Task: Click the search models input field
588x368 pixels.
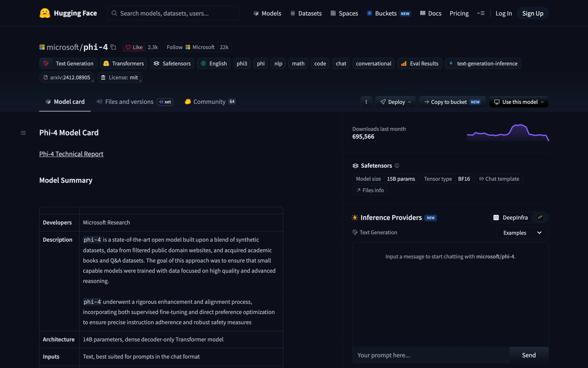Action: tap(173, 13)
